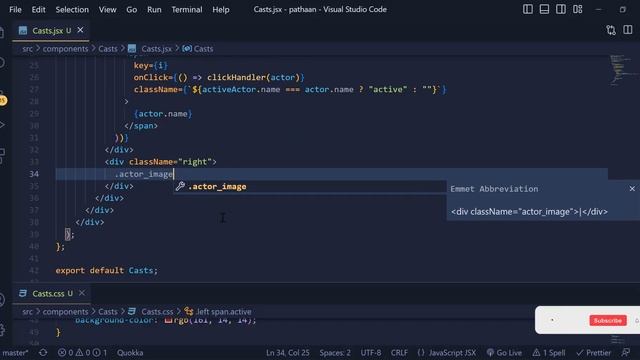
Task: Open problems errors and warnings indicator
Action: pyautogui.click(x=82, y=352)
